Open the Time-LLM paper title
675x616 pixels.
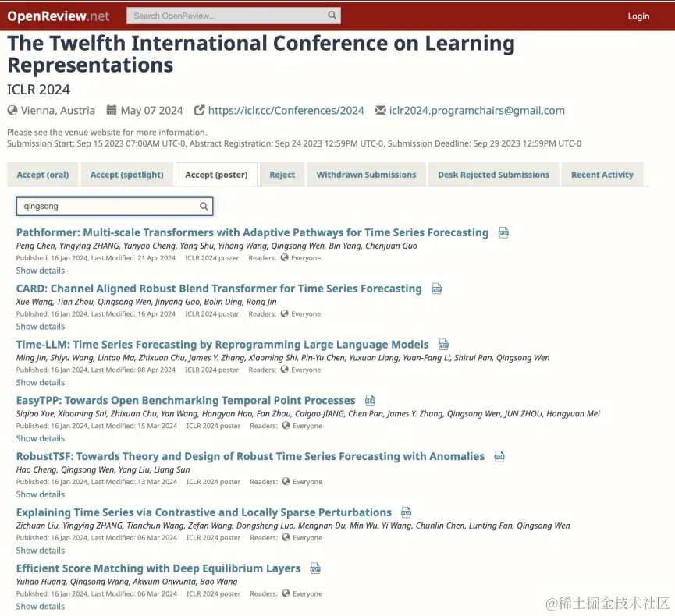[x=222, y=345]
